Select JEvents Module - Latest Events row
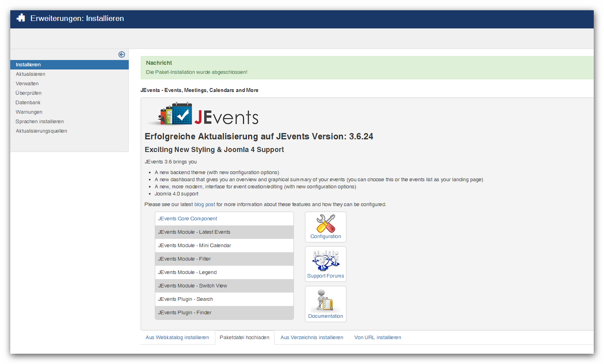The width and height of the screenshot is (604, 364). pyautogui.click(x=224, y=232)
